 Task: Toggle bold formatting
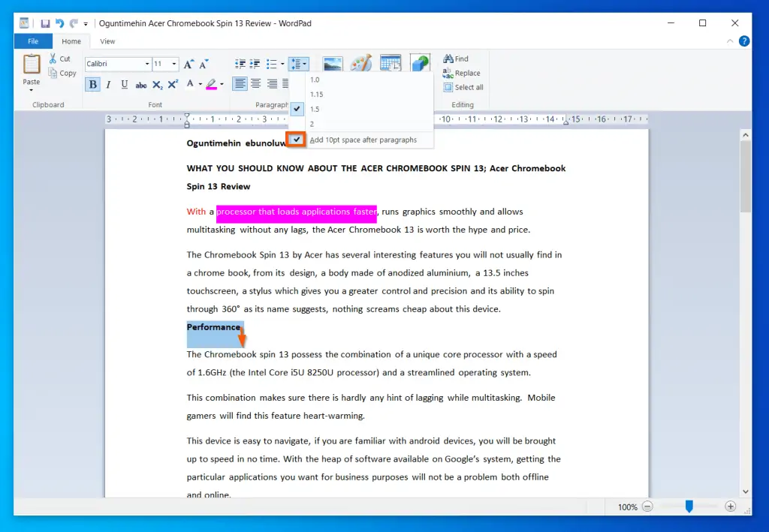tap(92, 85)
